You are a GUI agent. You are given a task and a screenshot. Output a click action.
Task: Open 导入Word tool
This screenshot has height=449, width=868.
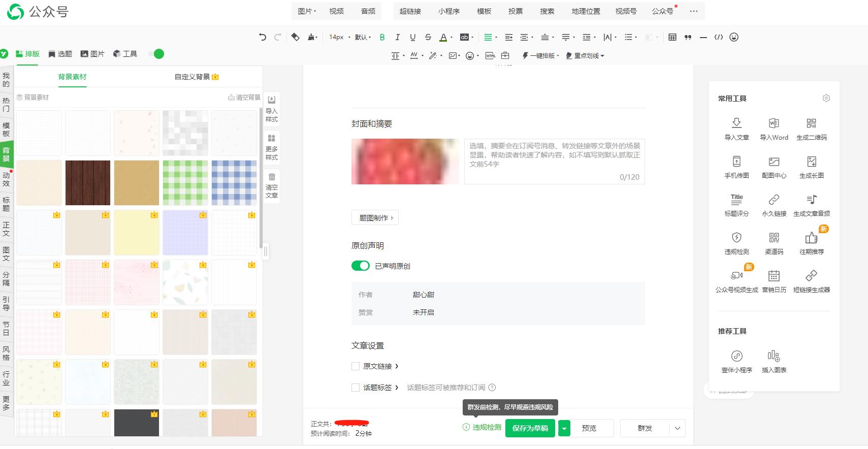click(x=774, y=129)
